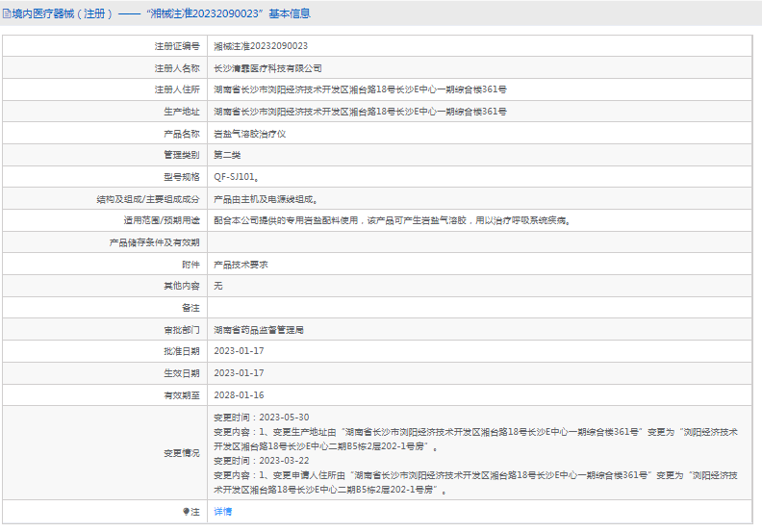Click the bullet icon beside 注
The image size is (762, 532).
tap(186, 512)
